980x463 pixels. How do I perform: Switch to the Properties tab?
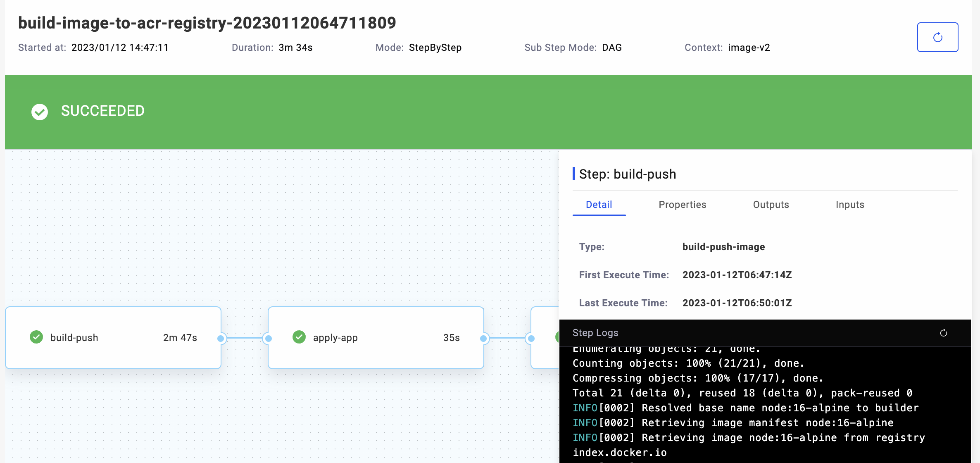[x=682, y=205]
